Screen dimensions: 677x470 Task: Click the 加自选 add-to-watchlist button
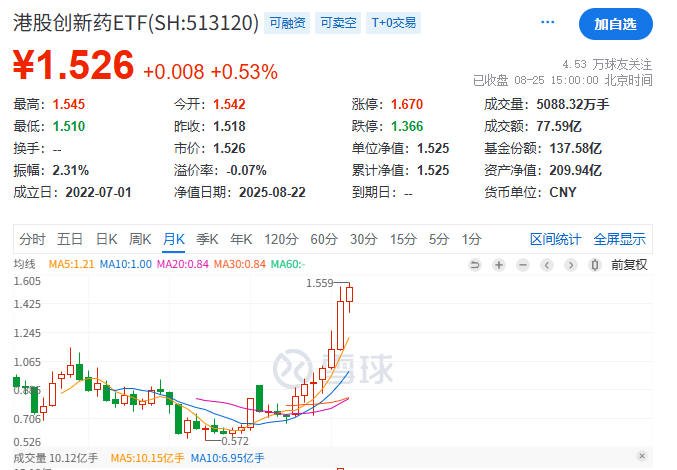pyautogui.click(x=616, y=24)
